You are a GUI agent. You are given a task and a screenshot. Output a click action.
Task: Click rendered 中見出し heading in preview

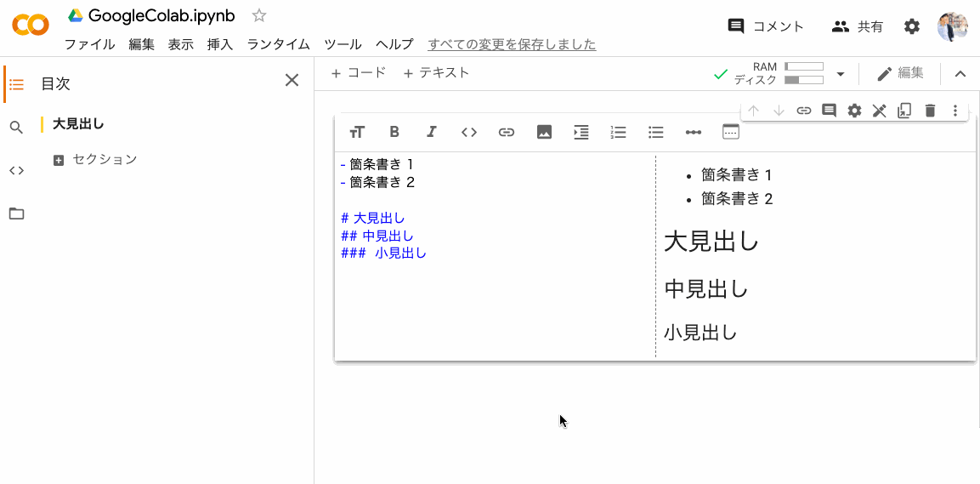point(705,288)
